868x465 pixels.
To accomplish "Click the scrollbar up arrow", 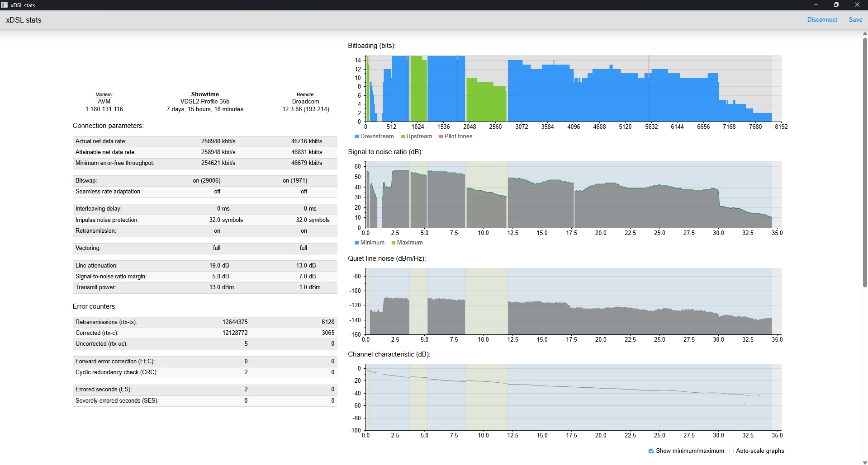I will [x=865, y=33].
